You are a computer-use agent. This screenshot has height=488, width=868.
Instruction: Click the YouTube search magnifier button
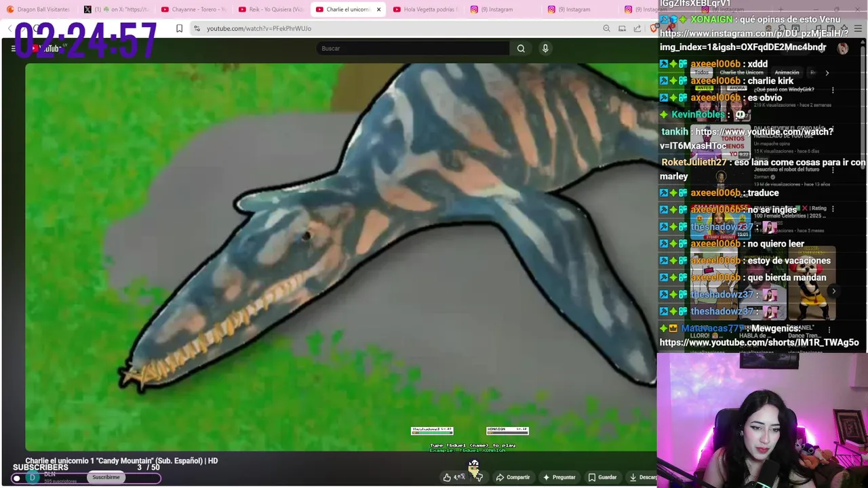pyautogui.click(x=521, y=48)
